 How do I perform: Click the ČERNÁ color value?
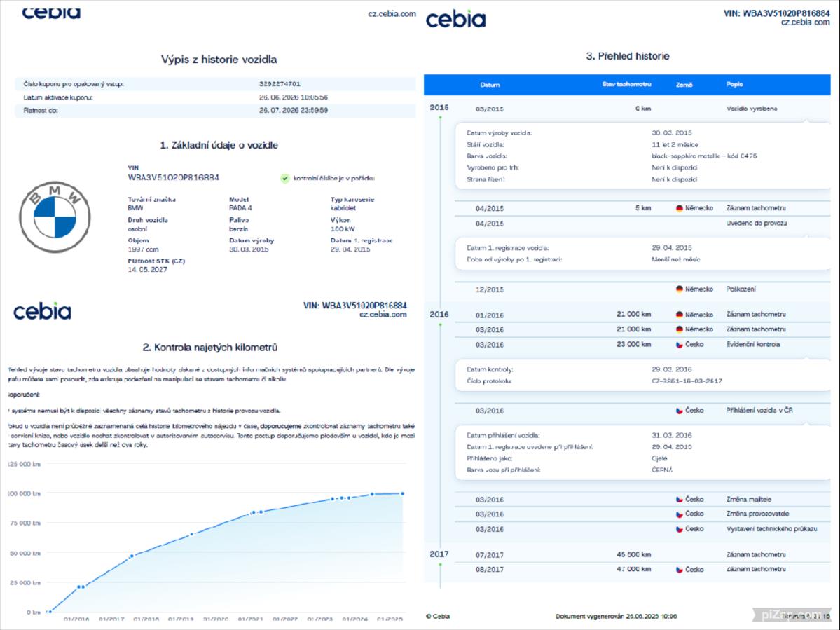tap(661, 470)
